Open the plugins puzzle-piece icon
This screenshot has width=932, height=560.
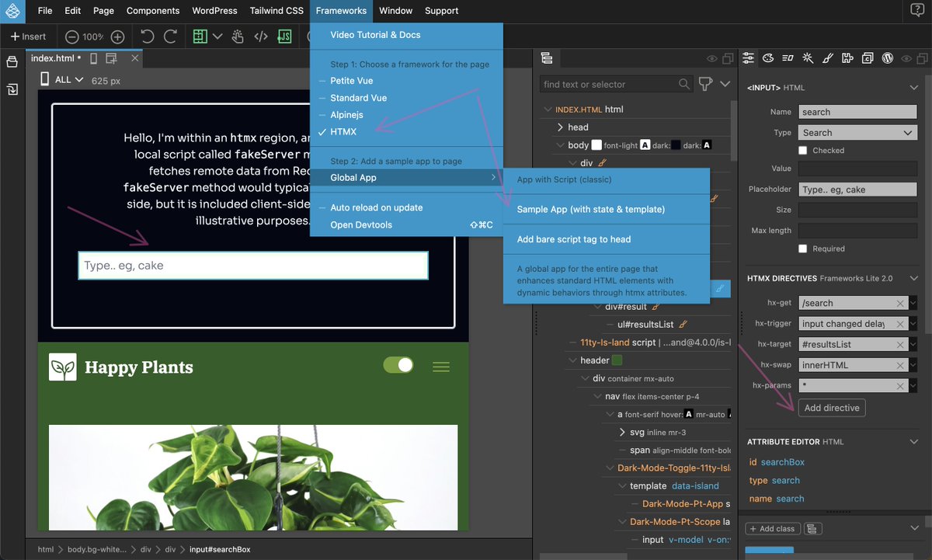pyautogui.click(x=846, y=58)
